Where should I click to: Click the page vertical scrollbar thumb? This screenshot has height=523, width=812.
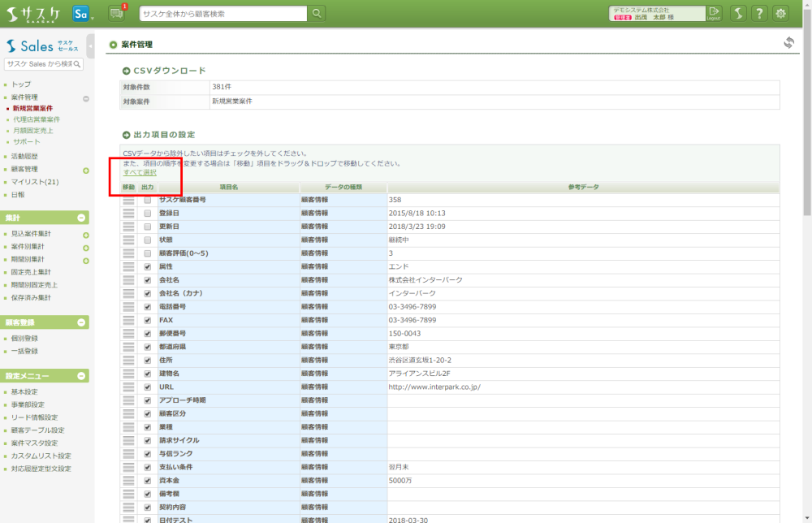(807, 111)
